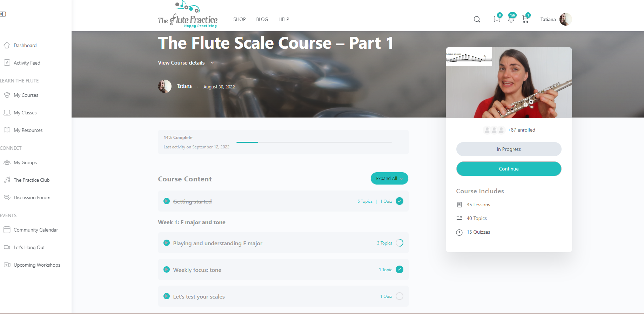Open the messages inbox icon
644x314 pixels.
(497, 19)
